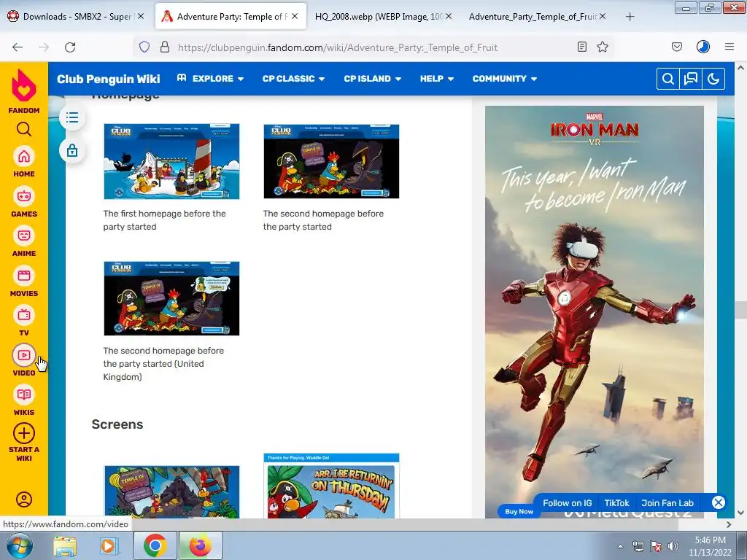The height and width of the screenshot is (560, 747).
Task: Open United Kingdom homepage thumbnail
Action: tap(171, 298)
